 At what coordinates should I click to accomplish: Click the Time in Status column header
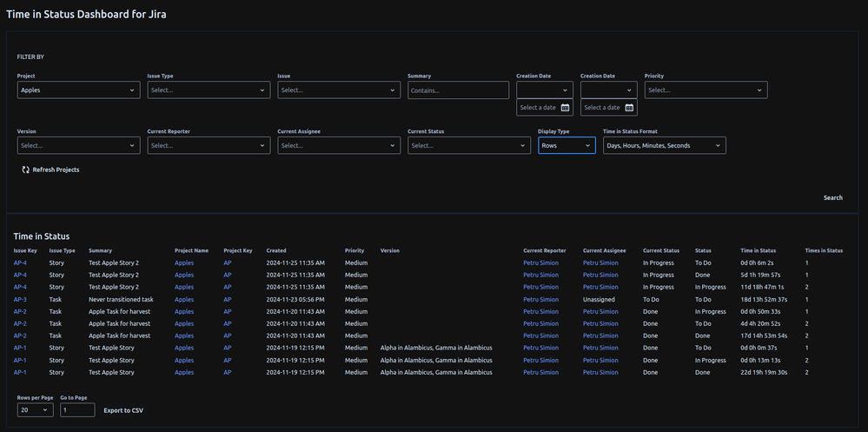point(758,250)
